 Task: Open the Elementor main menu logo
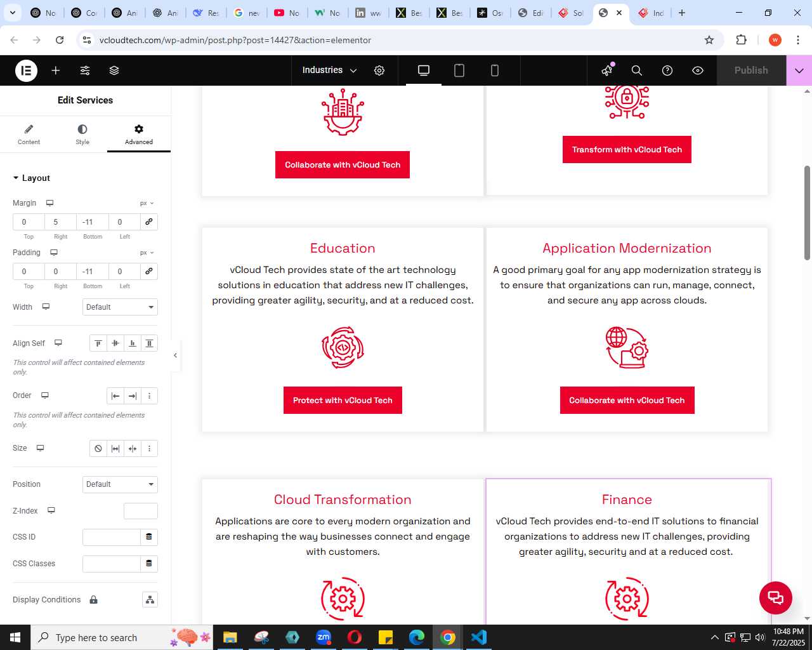pyautogui.click(x=27, y=70)
